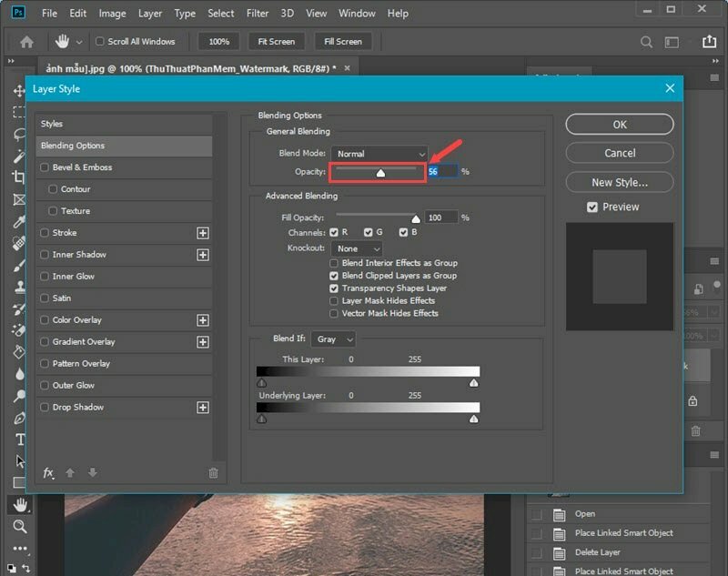Click the plus icon next to Stroke
The width and height of the screenshot is (728, 576).
pyautogui.click(x=203, y=233)
